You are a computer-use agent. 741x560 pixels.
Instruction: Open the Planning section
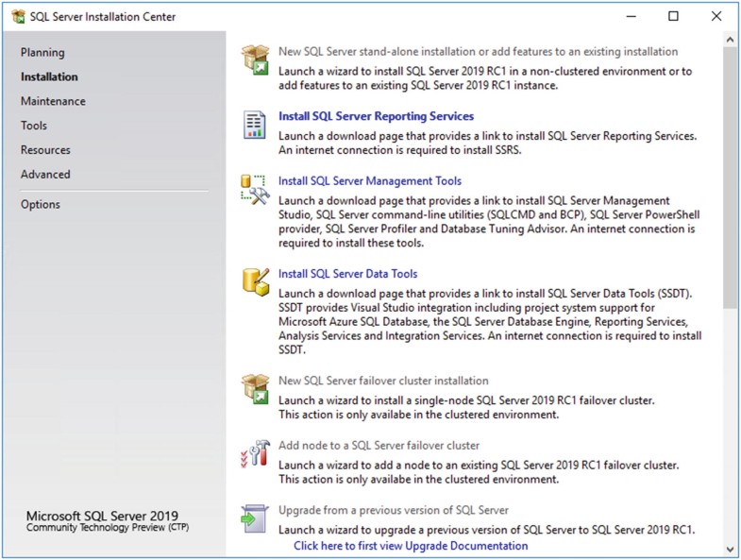pyautogui.click(x=42, y=53)
